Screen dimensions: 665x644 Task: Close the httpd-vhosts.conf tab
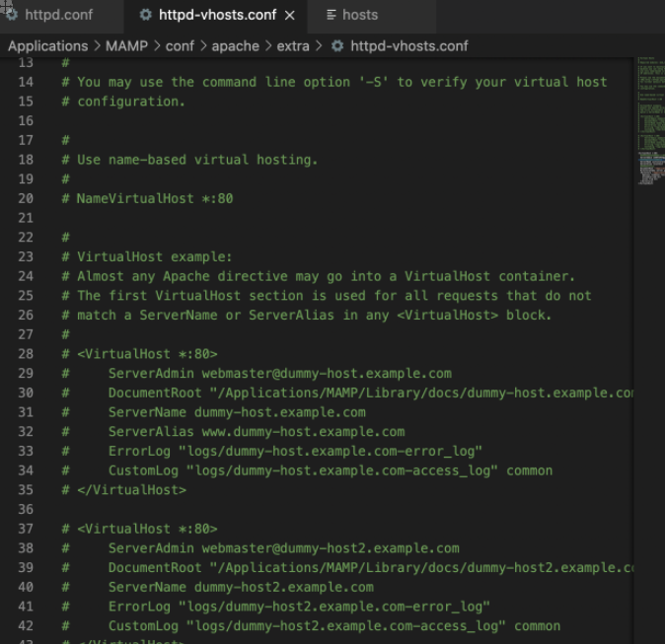290,16
